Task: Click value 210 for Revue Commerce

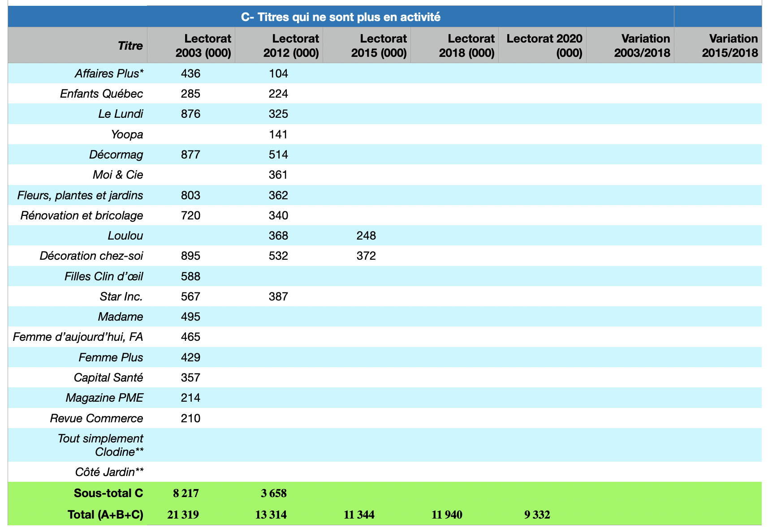Action: (x=191, y=418)
